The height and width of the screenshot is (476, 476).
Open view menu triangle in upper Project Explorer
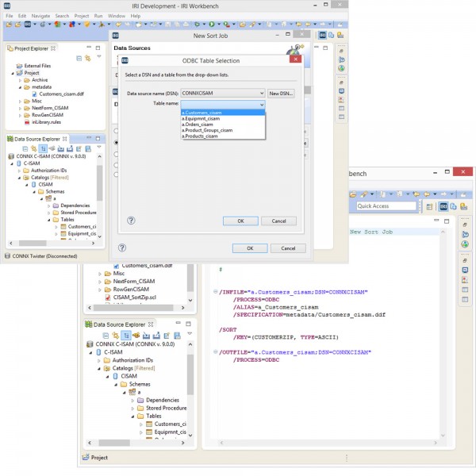[99, 56]
